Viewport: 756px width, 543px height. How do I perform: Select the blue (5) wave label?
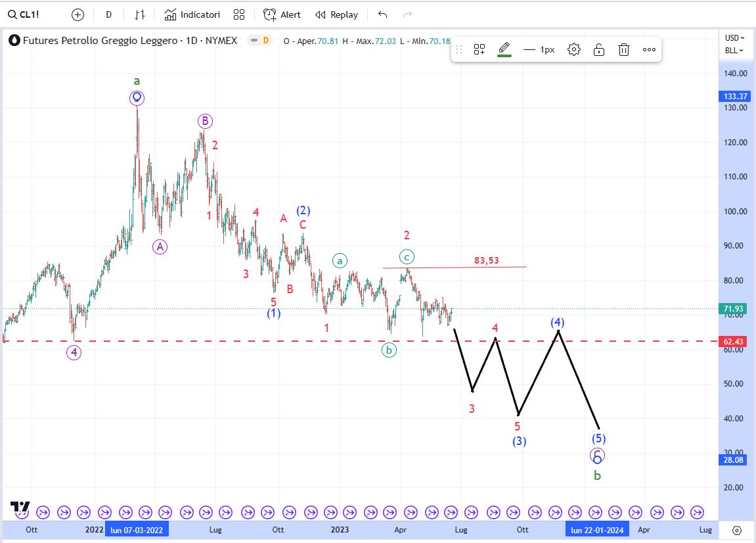tap(599, 438)
